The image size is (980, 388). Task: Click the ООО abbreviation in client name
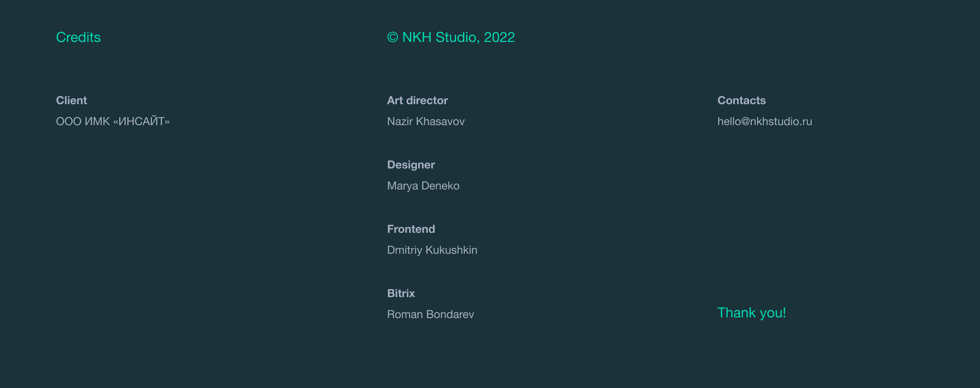[69, 122]
